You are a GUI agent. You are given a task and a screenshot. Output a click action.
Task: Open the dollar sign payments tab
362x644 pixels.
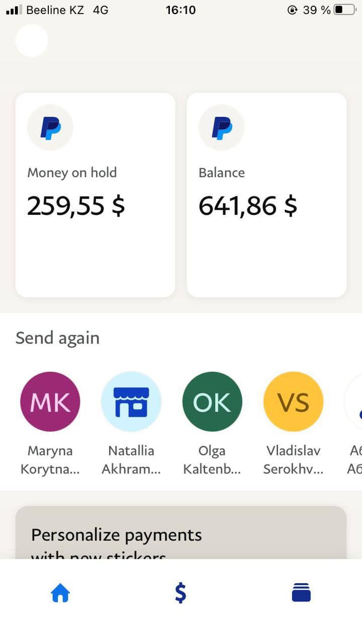(x=180, y=594)
